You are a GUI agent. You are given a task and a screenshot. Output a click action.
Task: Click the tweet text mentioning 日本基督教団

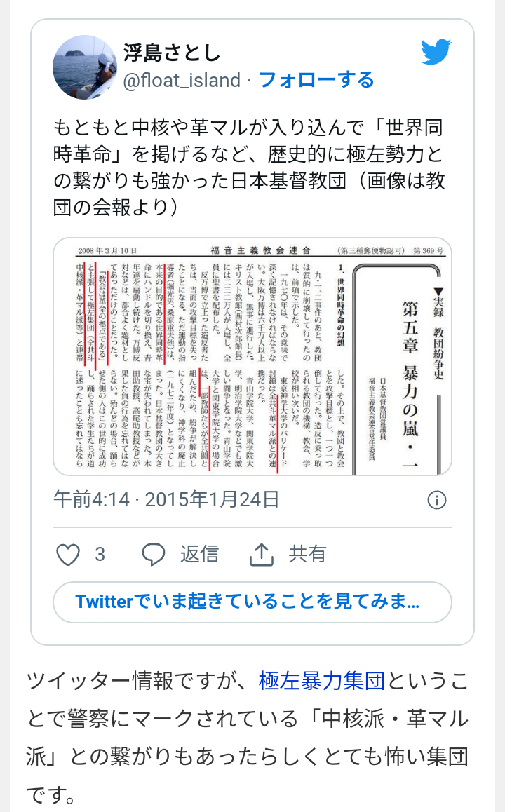248,168
